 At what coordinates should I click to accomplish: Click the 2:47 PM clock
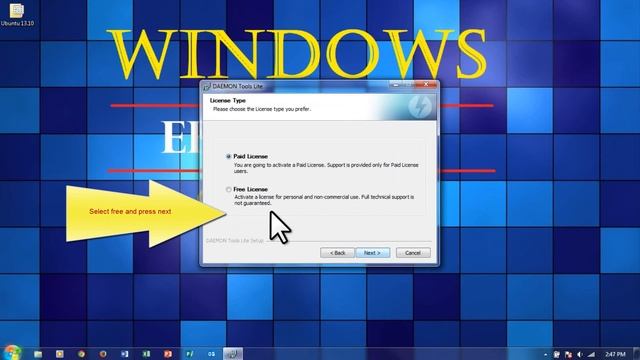point(615,354)
